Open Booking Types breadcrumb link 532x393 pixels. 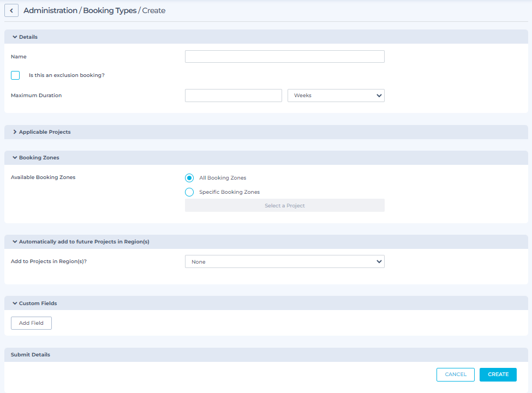click(x=110, y=10)
